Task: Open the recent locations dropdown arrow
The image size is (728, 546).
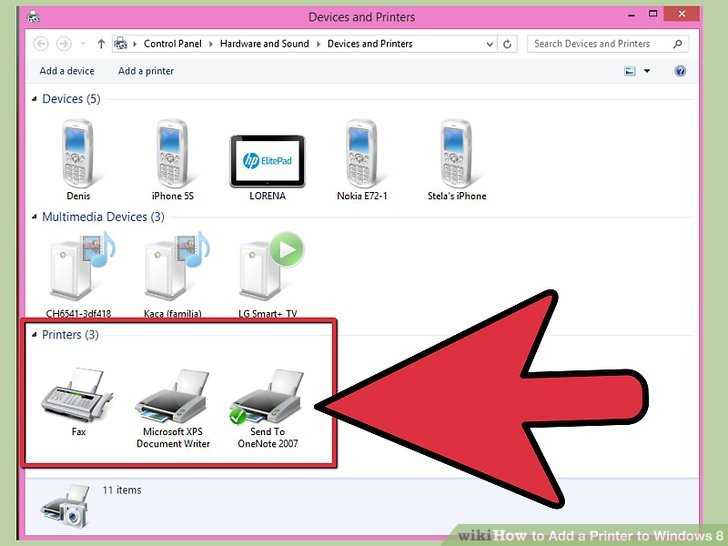Action: click(x=83, y=44)
